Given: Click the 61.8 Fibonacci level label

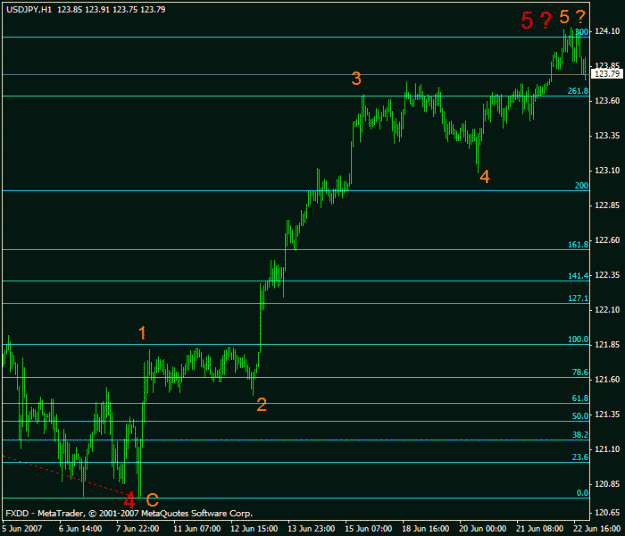Looking at the screenshot, I should [580, 398].
